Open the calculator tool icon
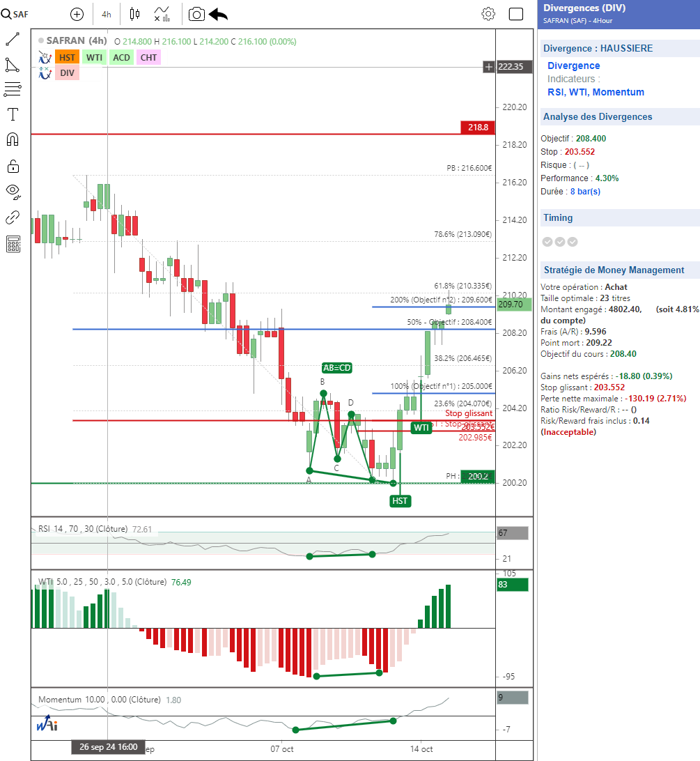 point(13,244)
